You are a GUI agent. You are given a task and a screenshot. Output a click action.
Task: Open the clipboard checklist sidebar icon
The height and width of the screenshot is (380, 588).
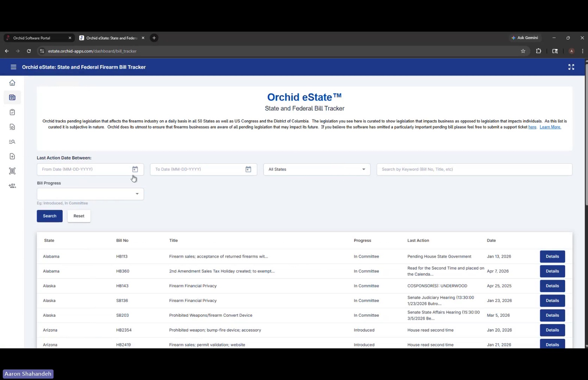click(12, 112)
